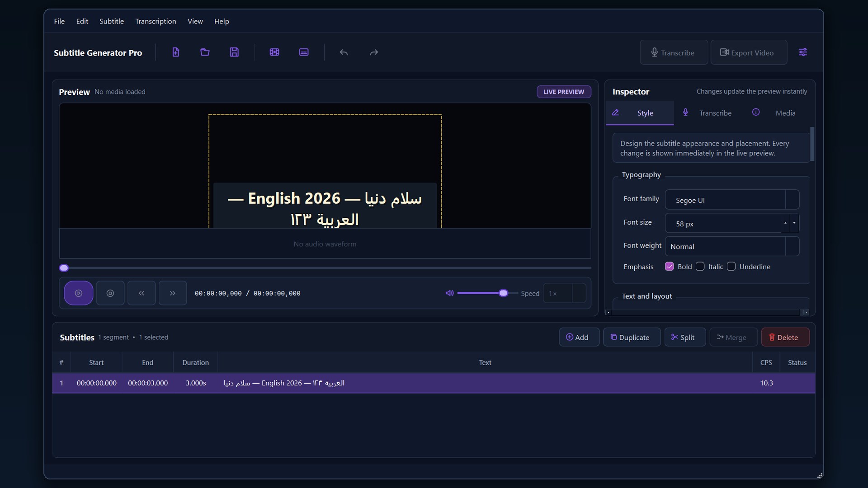Delete the selected subtitle
Screen dimensions: 868x488
[785, 337]
